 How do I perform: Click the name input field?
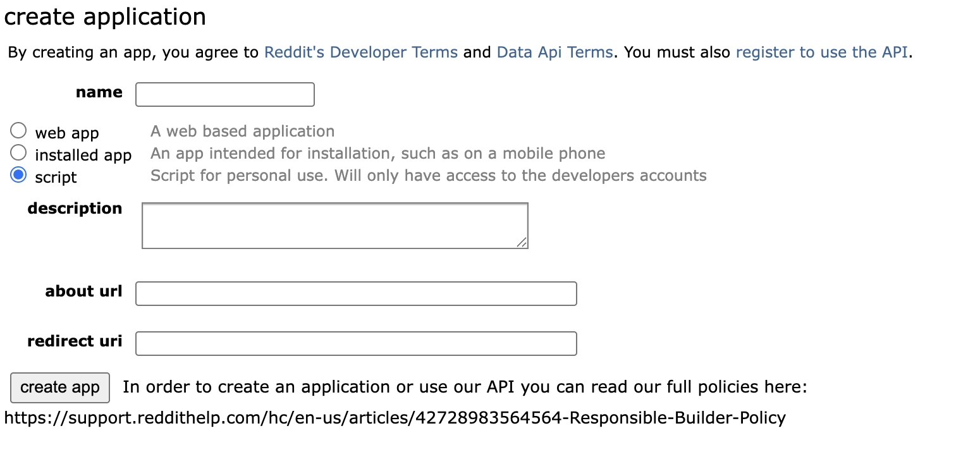click(x=224, y=95)
